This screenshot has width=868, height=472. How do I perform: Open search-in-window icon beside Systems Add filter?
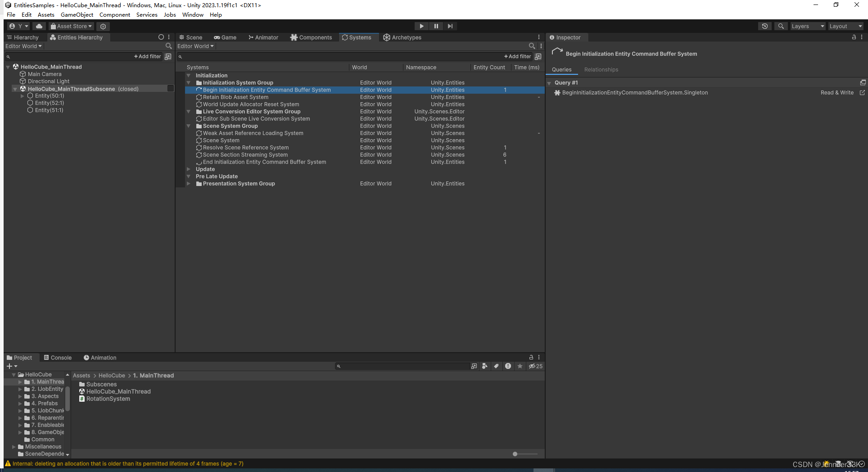point(538,56)
